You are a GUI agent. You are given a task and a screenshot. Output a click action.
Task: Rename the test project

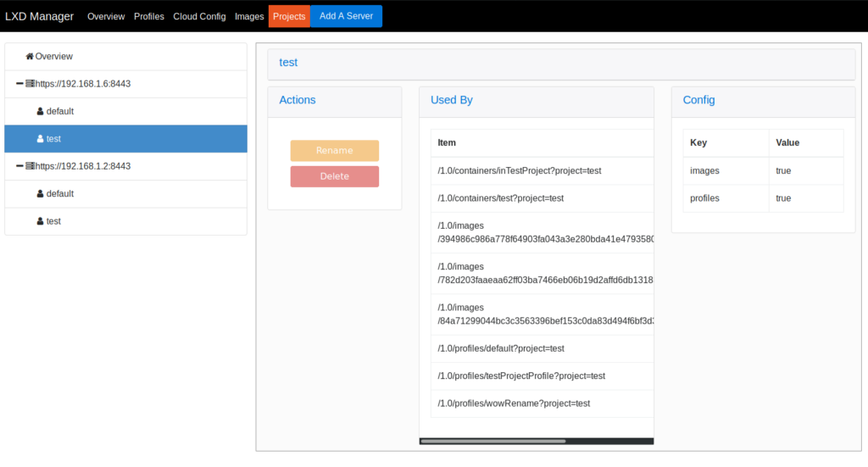tap(334, 151)
